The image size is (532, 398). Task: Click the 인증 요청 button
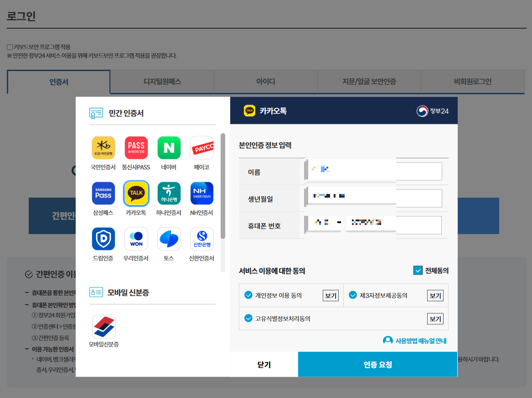377,364
